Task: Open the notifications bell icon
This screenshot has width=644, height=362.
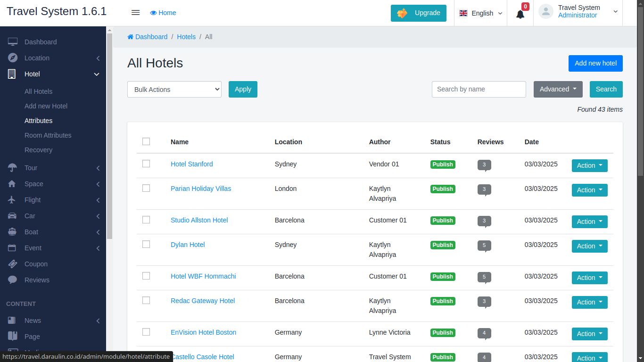Action: pos(520,14)
